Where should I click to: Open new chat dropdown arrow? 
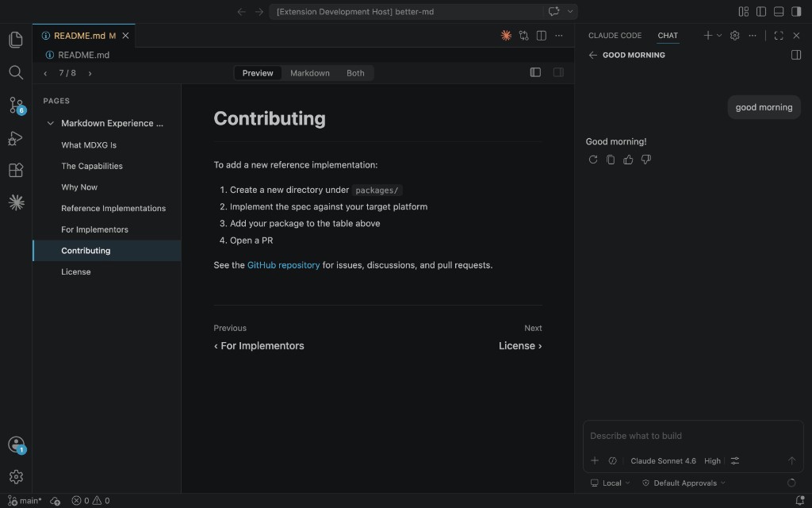(x=718, y=35)
